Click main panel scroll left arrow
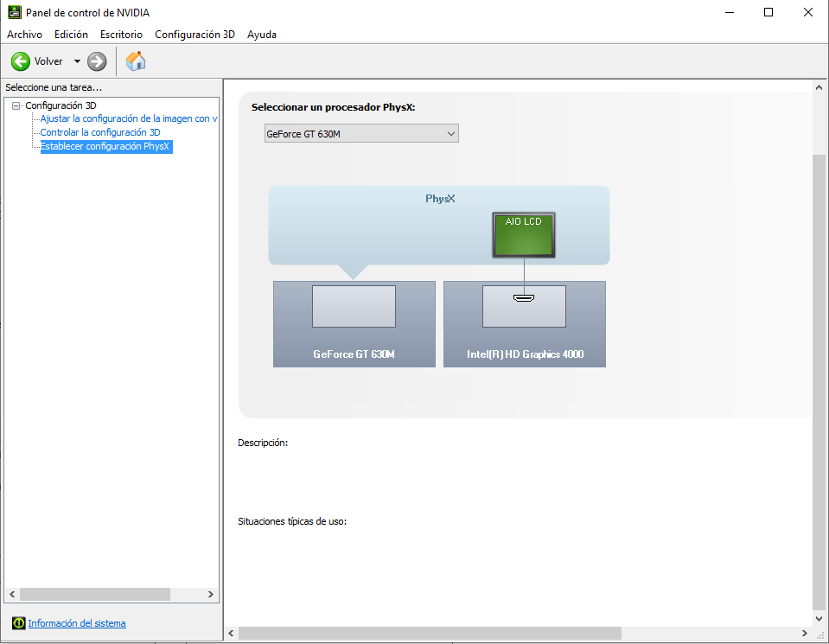Image resolution: width=829 pixels, height=644 pixels. 231,633
